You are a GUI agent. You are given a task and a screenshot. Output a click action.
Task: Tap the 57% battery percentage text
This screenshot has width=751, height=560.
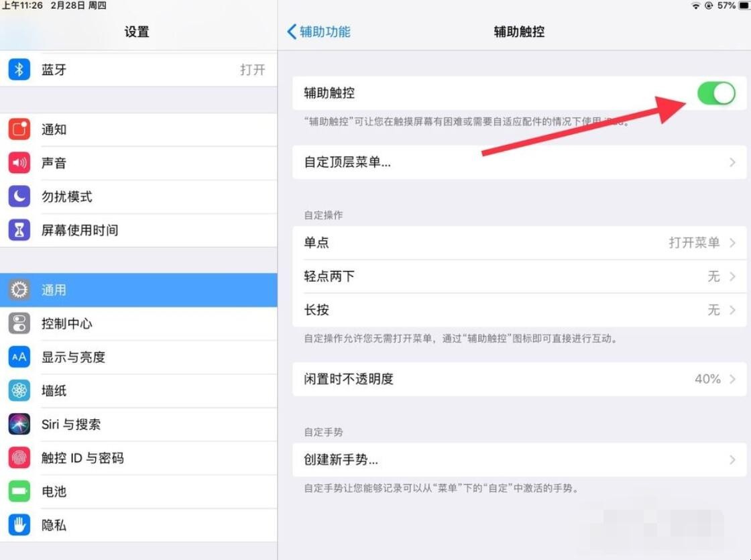click(726, 6)
